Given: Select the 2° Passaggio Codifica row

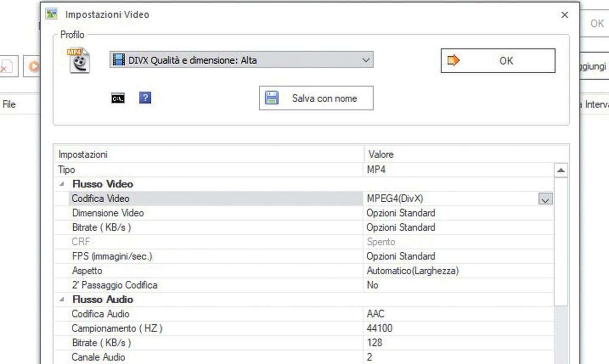Looking at the screenshot, I should tap(114, 285).
